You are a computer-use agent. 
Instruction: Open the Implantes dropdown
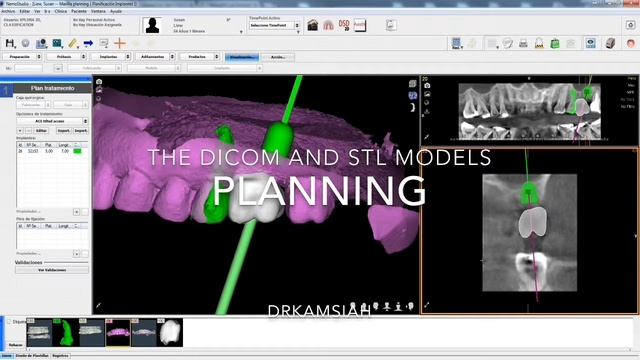coord(111,57)
